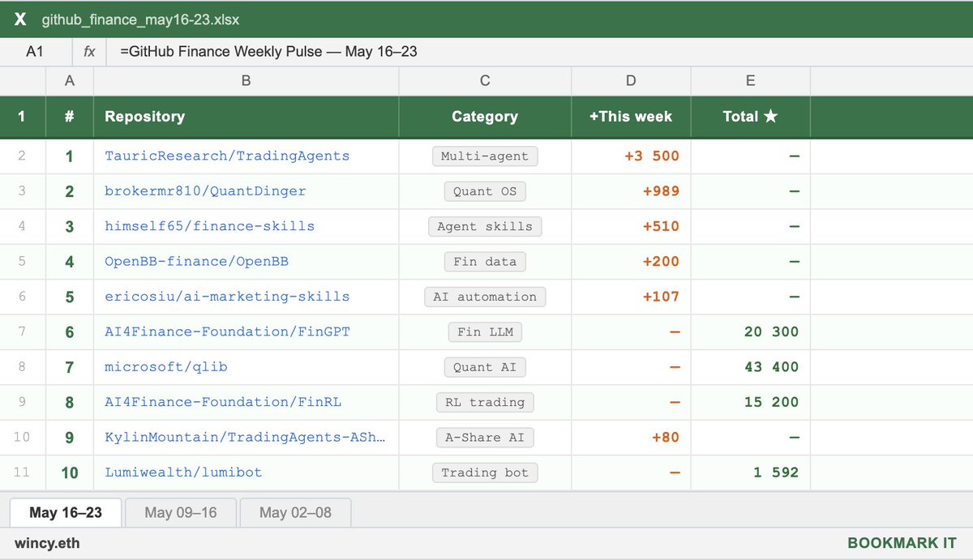Screen dimensions: 973x560
Task: Click the Trading bot category tag
Action: tap(485, 472)
